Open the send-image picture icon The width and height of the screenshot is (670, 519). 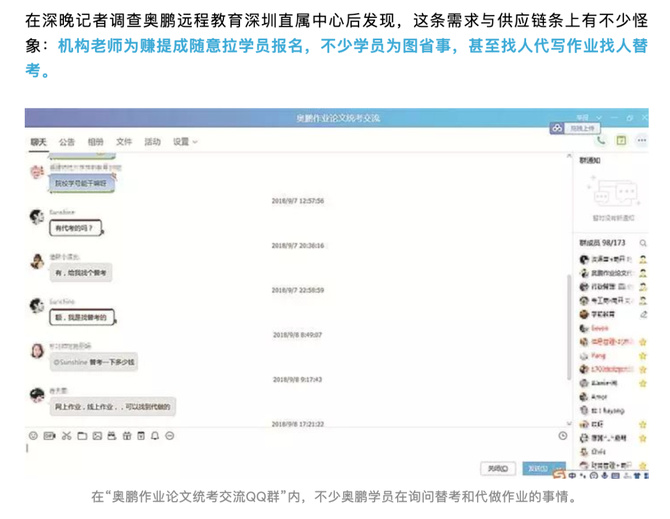[x=97, y=436]
